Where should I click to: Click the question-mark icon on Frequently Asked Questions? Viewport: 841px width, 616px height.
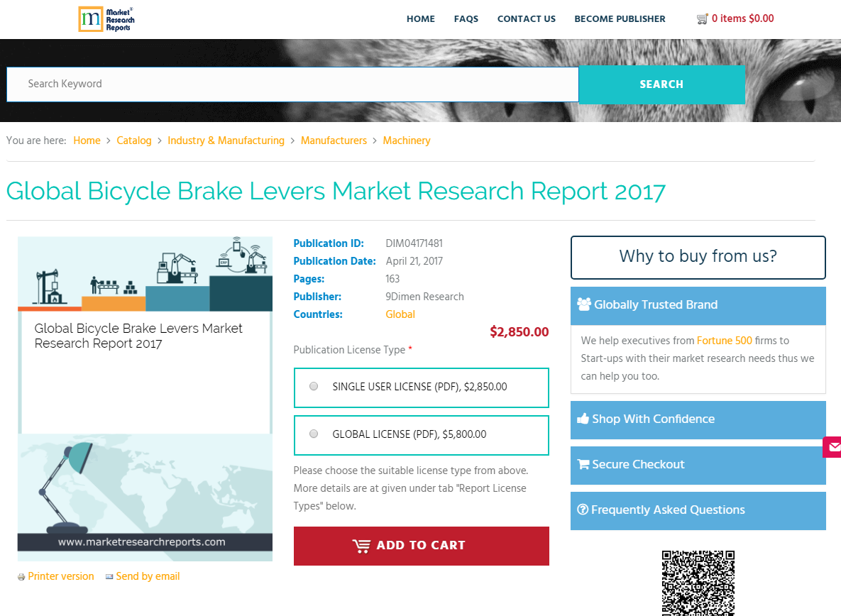coord(583,510)
